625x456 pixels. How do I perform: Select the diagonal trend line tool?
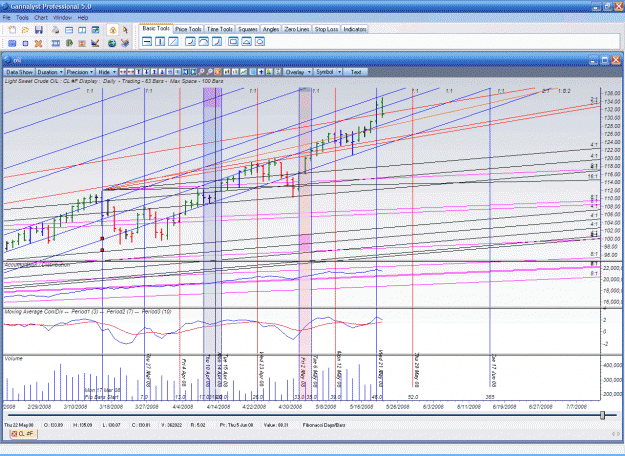pyautogui.click(x=173, y=41)
